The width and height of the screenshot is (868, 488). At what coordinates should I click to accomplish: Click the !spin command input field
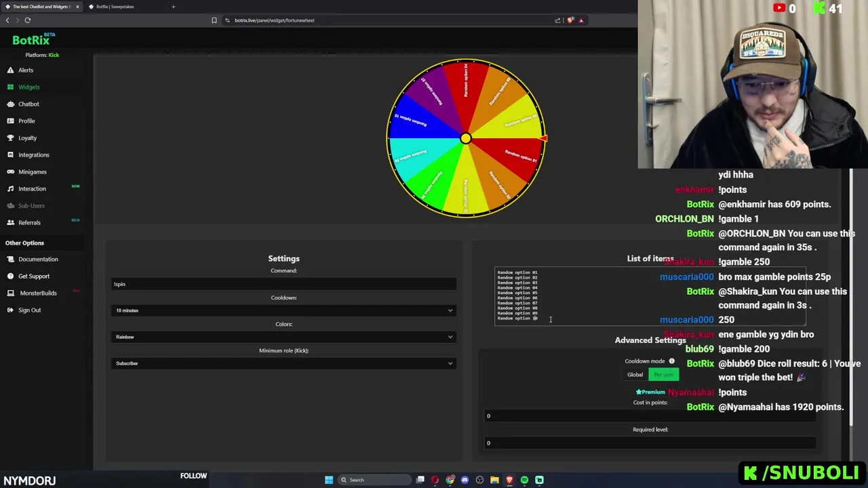pyautogui.click(x=283, y=285)
